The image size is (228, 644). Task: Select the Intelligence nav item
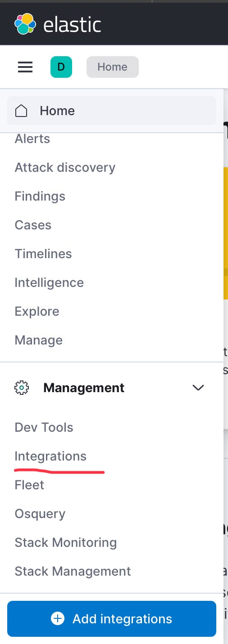pos(49,283)
